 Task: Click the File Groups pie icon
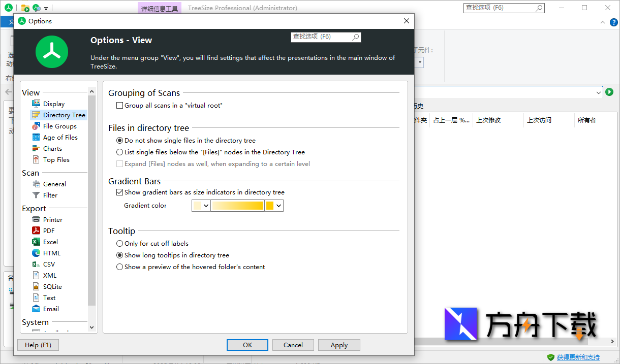[x=36, y=126]
